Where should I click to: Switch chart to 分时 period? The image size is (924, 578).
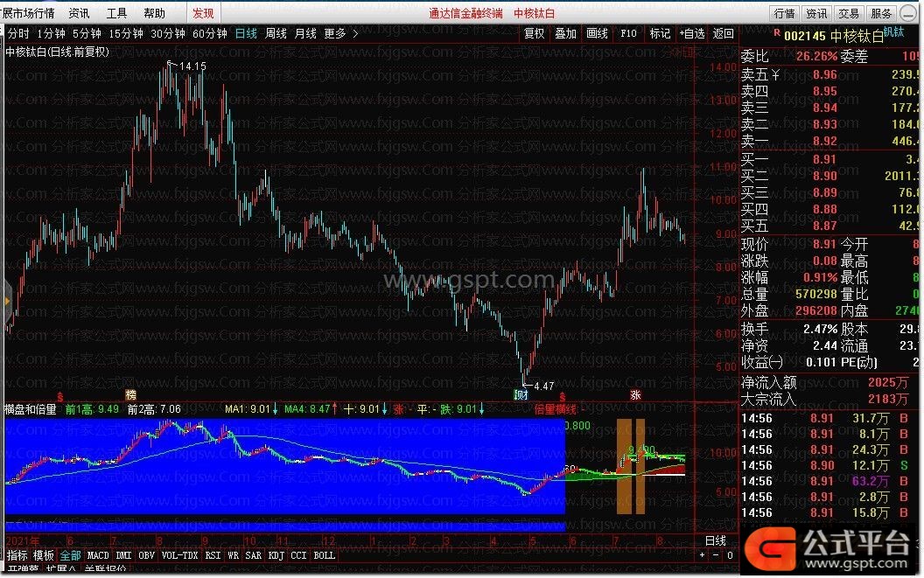click(17, 33)
